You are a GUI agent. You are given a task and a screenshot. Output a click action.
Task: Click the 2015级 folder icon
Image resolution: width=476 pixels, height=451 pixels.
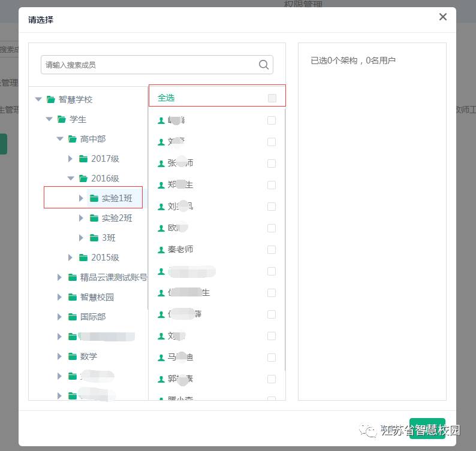[83, 258]
